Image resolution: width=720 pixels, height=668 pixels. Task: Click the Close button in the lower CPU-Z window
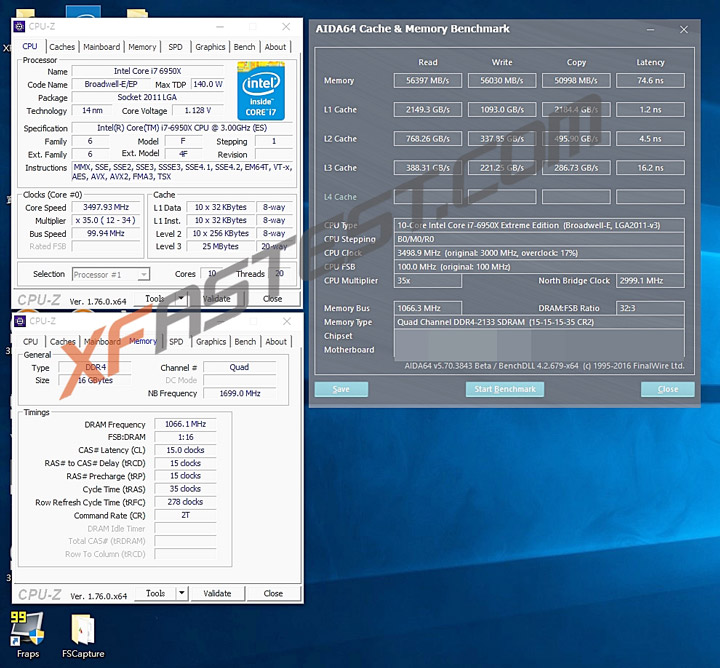point(273,593)
